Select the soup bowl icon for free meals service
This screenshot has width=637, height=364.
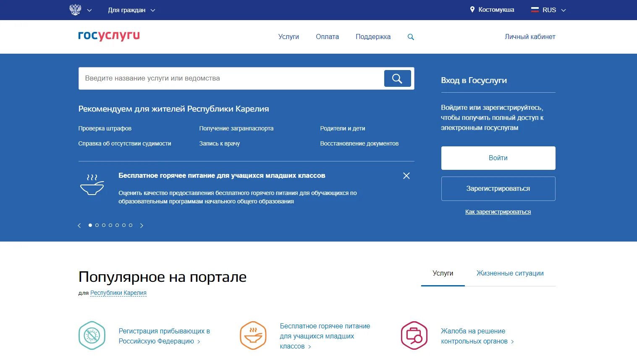point(253,335)
